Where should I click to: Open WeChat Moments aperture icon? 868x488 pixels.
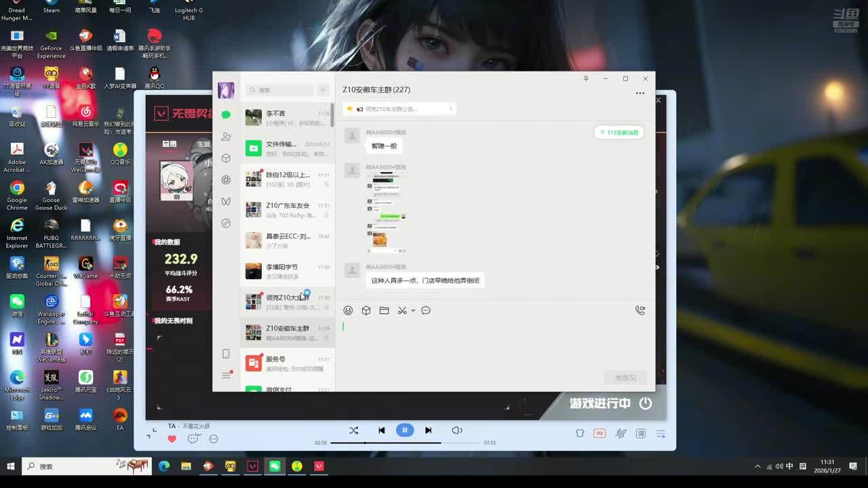[x=226, y=180]
